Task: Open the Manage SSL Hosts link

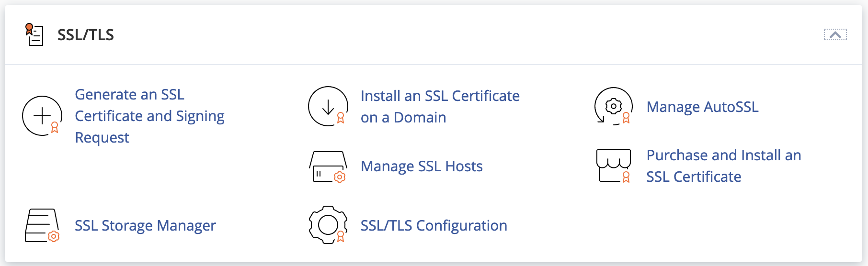Action: tap(422, 166)
